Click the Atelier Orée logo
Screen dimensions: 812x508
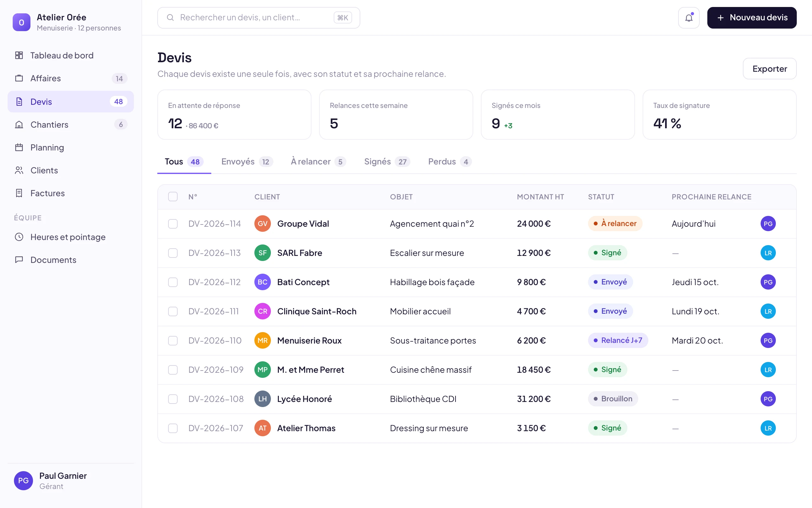pyautogui.click(x=22, y=22)
